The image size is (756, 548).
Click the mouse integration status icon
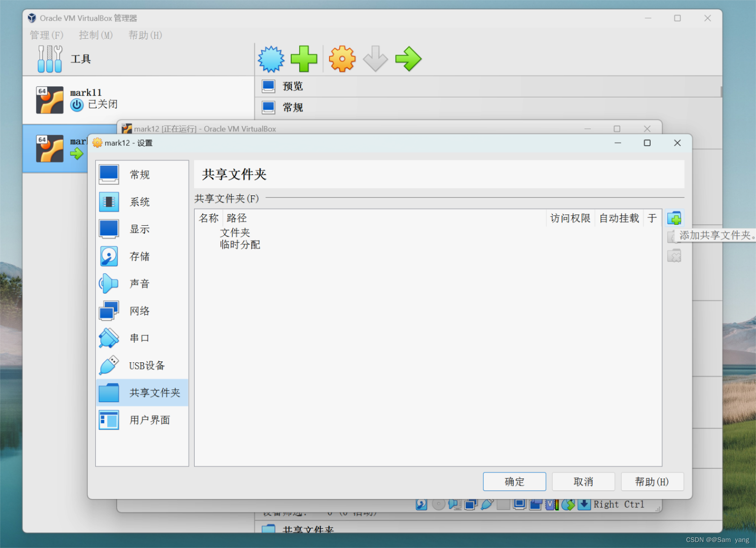pyautogui.click(x=568, y=504)
